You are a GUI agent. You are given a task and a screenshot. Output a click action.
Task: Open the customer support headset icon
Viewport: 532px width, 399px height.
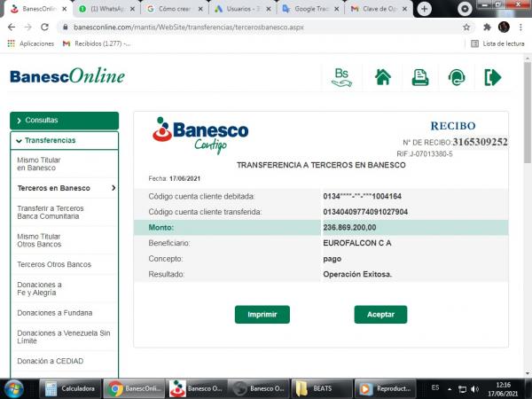pos(457,77)
